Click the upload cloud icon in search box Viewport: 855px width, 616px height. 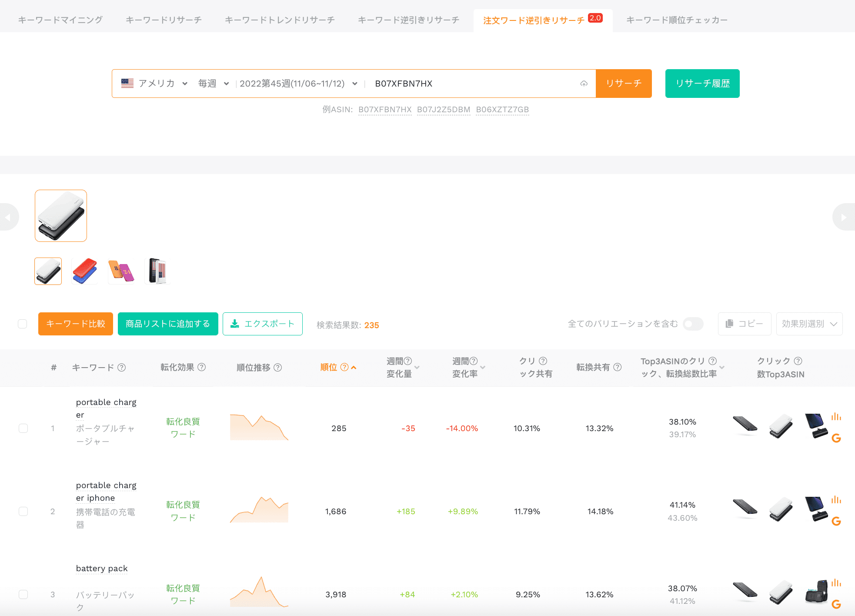[584, 84]
